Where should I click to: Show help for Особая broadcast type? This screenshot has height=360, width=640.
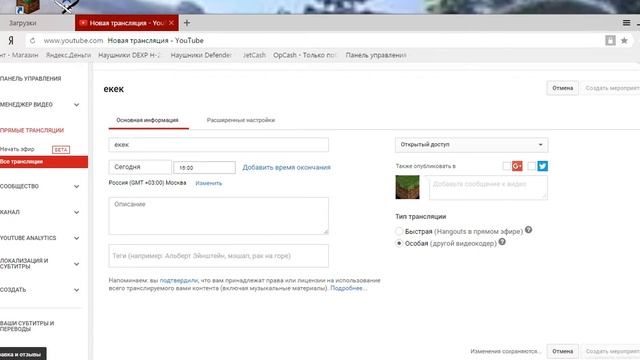(x=502, y=242)
